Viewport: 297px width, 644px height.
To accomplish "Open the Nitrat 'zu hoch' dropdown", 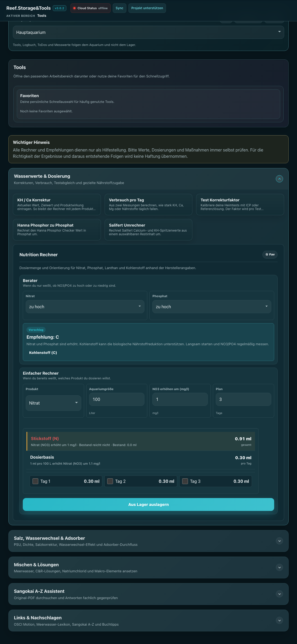I will (x=85, y=307).
